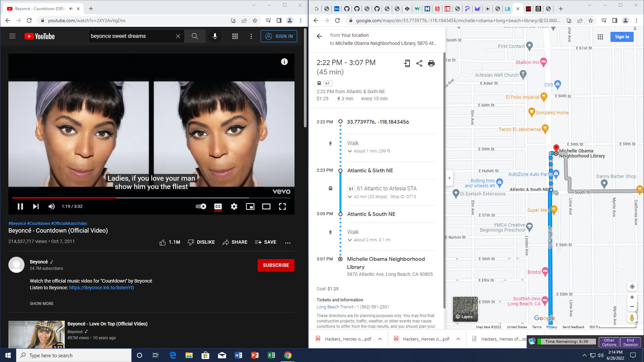
Task: Show your location on map
Action: coord(632,287)
